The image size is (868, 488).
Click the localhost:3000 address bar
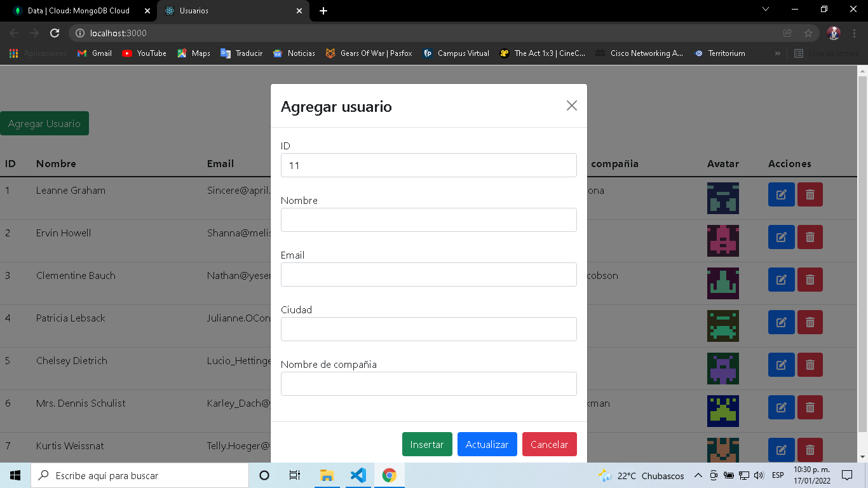[419, 33]
